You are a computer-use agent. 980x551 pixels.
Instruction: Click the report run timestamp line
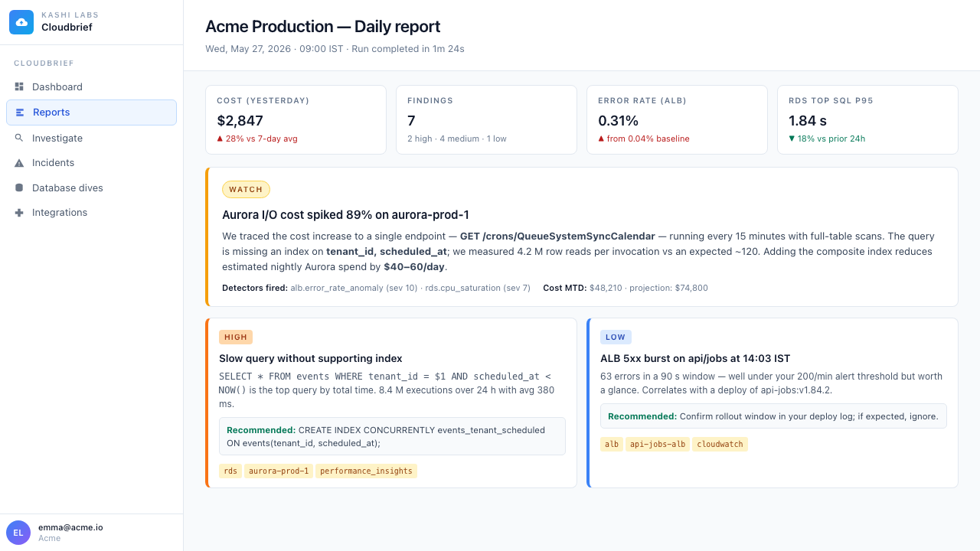[335, 49]
